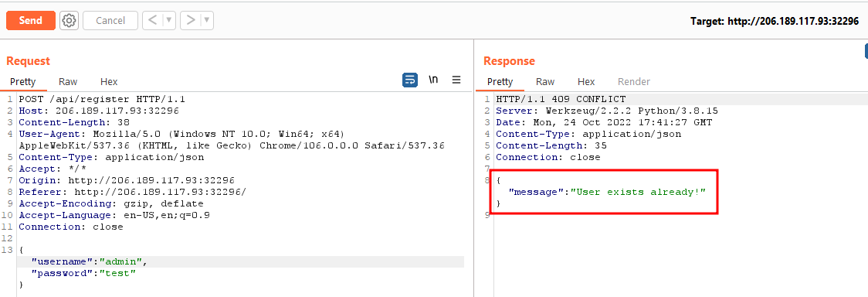868x297 pixels.
Task: Open the Response Hex tab
Action: (x=586, y=82)
